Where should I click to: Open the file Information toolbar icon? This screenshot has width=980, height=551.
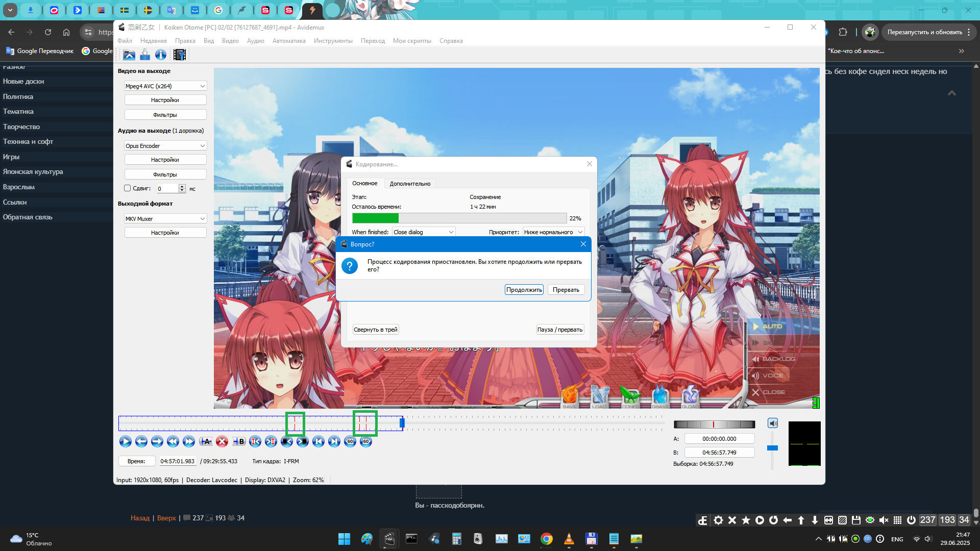(x=161, y=55)
